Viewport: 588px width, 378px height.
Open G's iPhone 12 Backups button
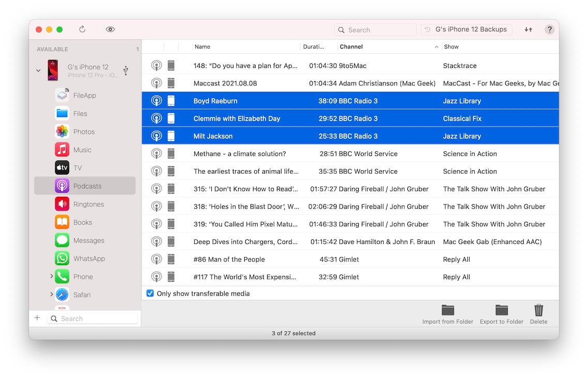466,29
